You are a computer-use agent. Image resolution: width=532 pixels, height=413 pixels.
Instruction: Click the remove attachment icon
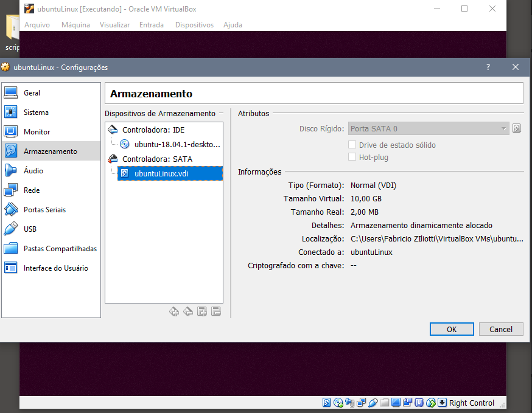pos(216,311)
